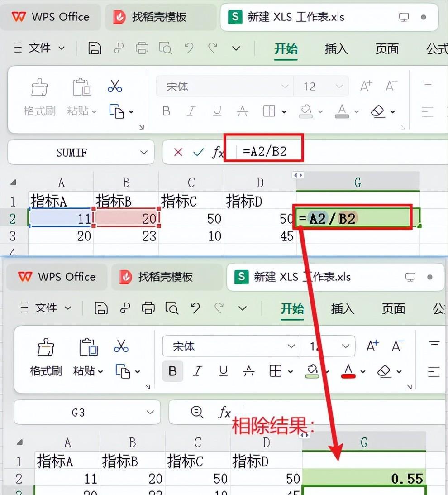Open print preview in top window
The height and width of the screenshot is (495, 448).
165,48
